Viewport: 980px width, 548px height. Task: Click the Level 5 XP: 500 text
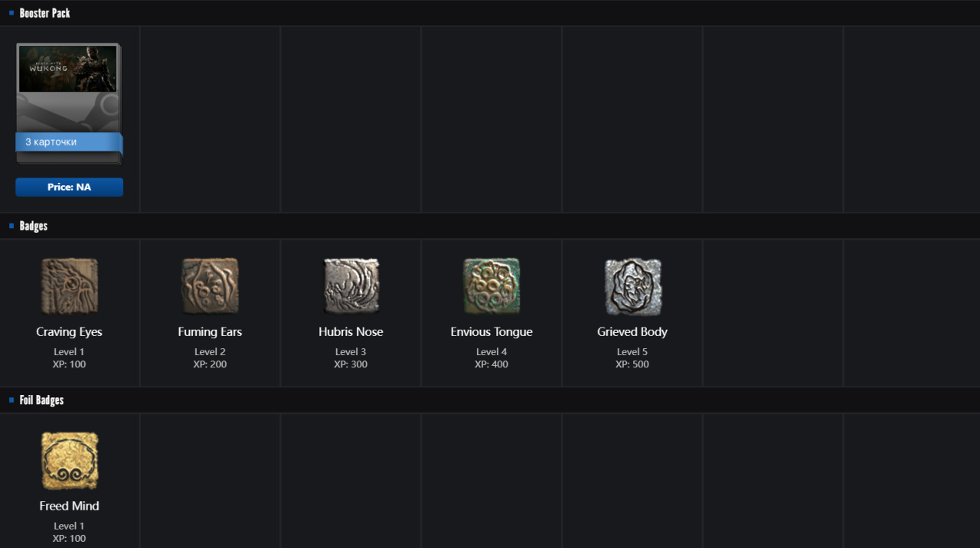coord(632,358)
